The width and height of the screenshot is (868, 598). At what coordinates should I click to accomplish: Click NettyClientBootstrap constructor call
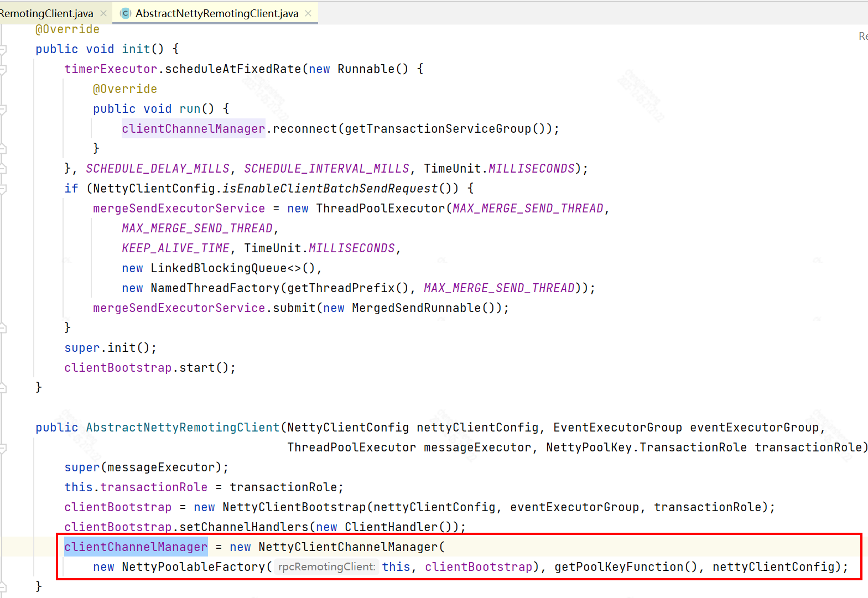pyautogui.click(x=294, y=507)
